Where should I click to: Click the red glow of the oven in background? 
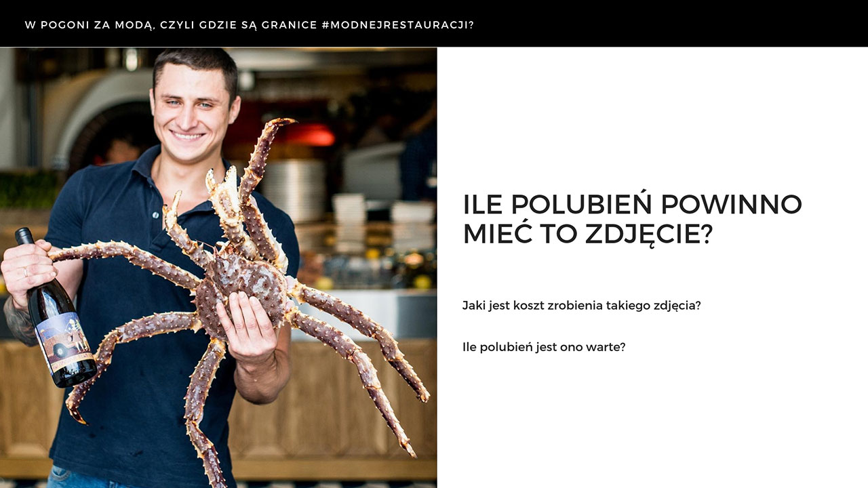tap(311, 134)
